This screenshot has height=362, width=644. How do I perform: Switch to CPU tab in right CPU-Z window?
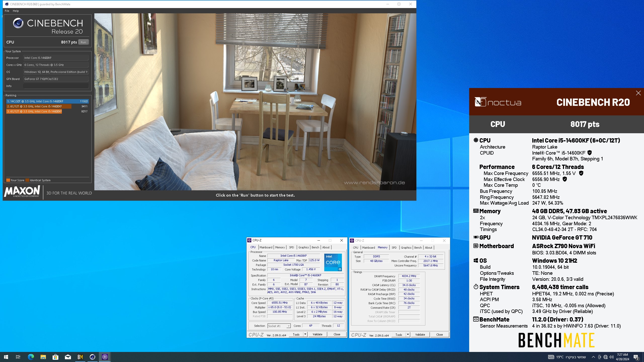[355, 248]
